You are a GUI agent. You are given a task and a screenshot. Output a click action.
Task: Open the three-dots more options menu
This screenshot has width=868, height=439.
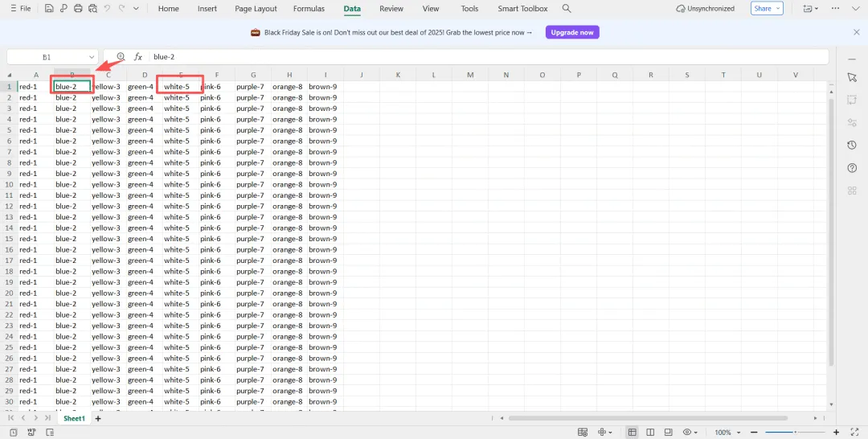(x=836, y=9)
